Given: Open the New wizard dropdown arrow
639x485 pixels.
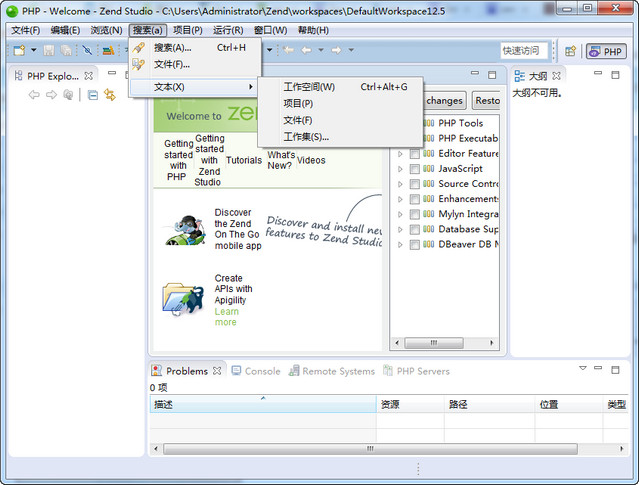Looking at the screenshot, I should coord(34,50).
